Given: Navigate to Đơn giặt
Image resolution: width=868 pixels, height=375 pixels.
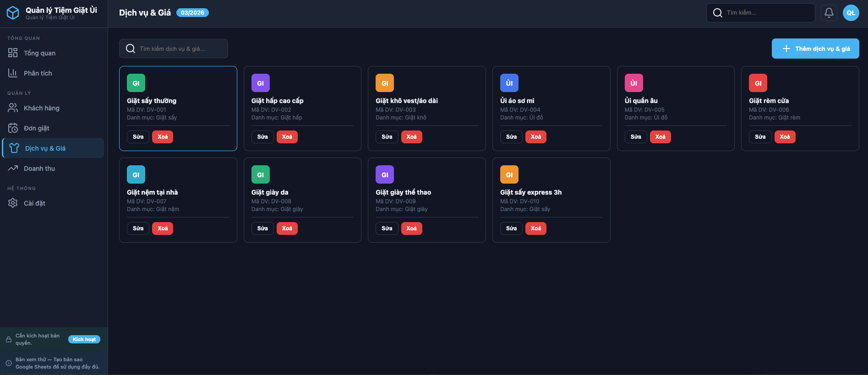Looking at the screenshot, I should 36,128.
